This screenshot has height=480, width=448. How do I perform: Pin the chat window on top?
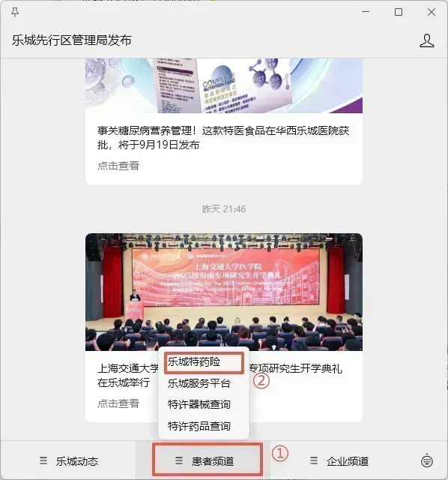point(15,12)
